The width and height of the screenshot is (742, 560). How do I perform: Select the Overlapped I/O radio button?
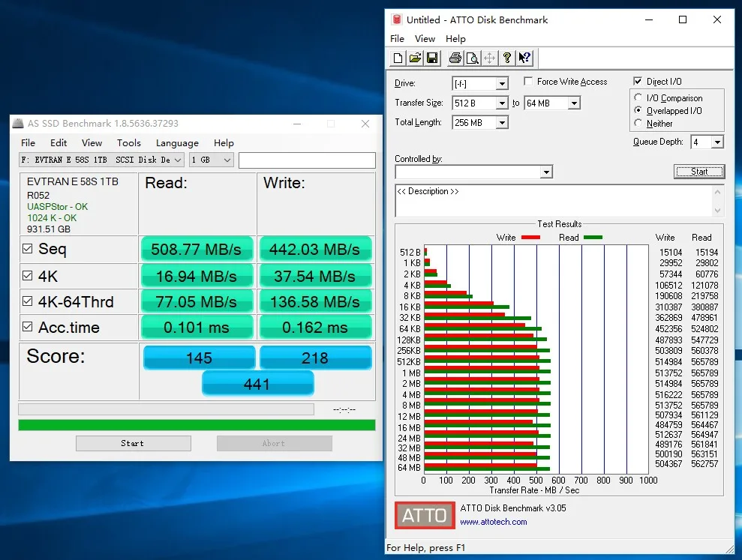(638, 110)
